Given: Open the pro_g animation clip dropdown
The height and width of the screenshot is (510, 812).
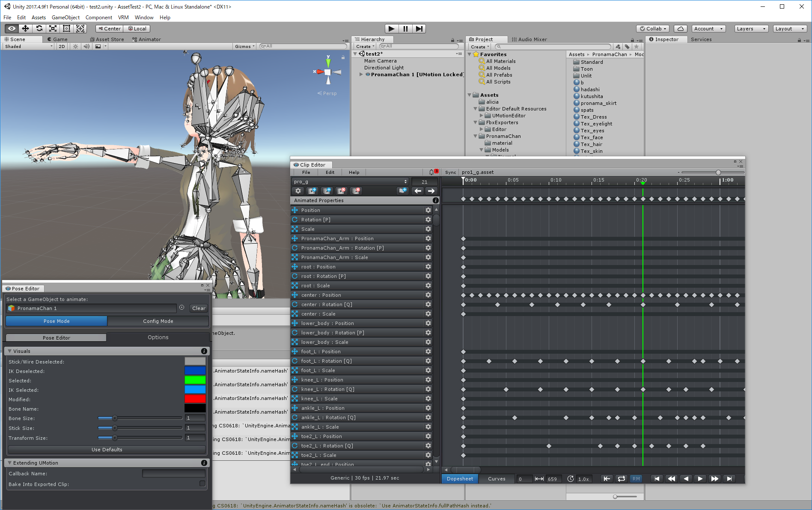Looking at the screenshot, I should click(x=350, y=182).
